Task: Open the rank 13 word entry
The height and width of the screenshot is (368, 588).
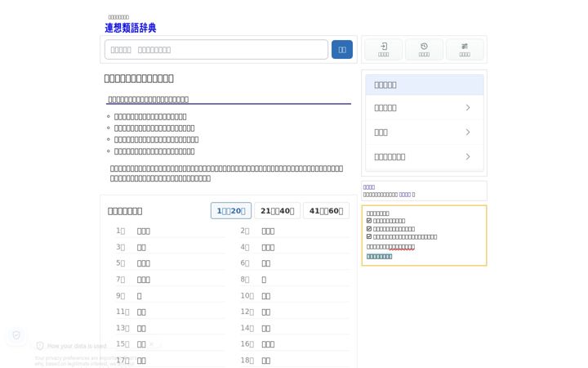Action: tap(141, 329)
